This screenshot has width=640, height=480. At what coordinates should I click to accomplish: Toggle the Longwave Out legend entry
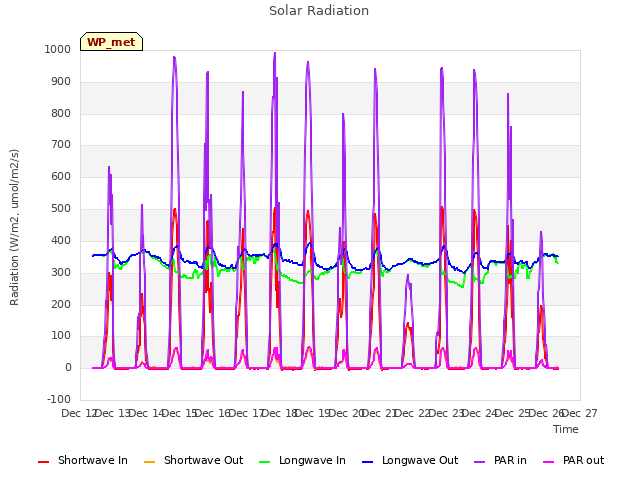pyautogui.click(x=410, y=460)
